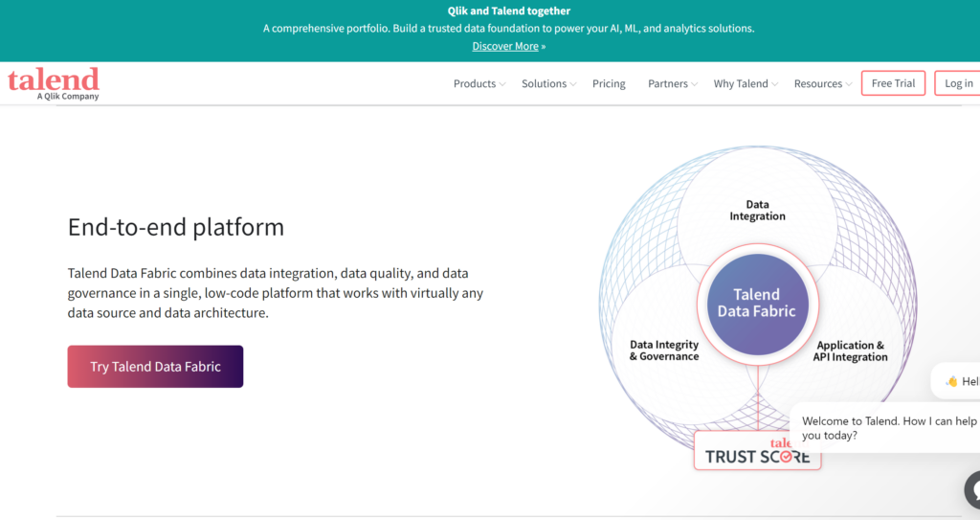Open the chat bubble icon
The height and width of the screenshot is (520, 980).
(971, 489)
